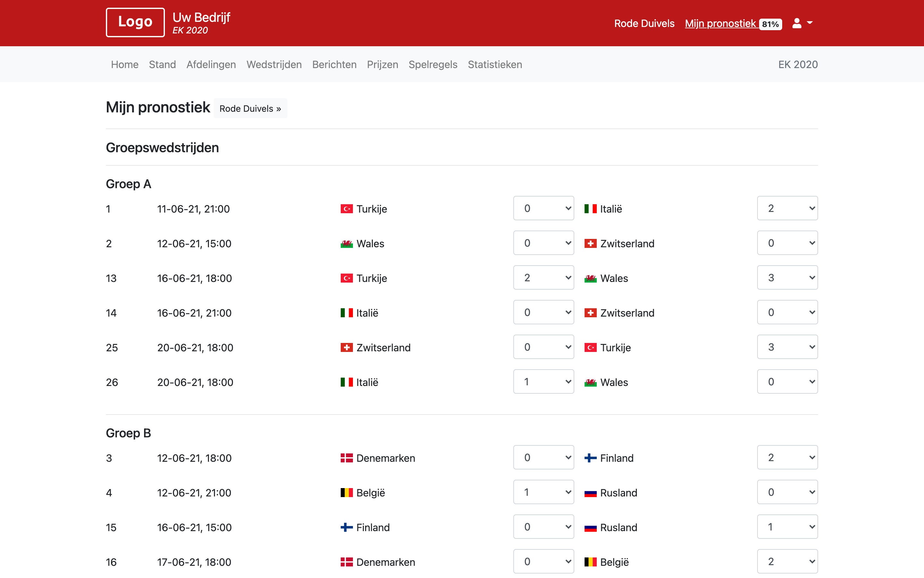
Task: Click the Wales flag in match 2
Action: click(x=347, y=243)
